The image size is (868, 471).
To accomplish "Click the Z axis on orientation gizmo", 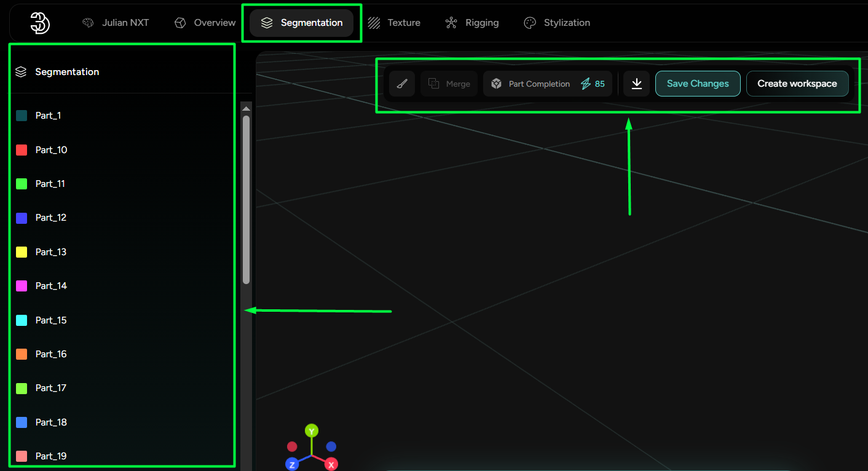I will 292,464.
